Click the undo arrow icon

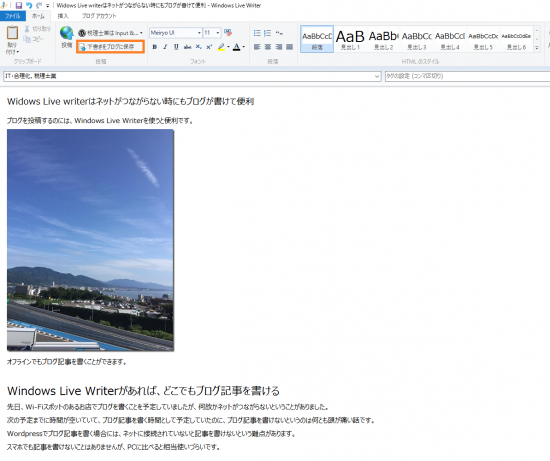[29, 5]
